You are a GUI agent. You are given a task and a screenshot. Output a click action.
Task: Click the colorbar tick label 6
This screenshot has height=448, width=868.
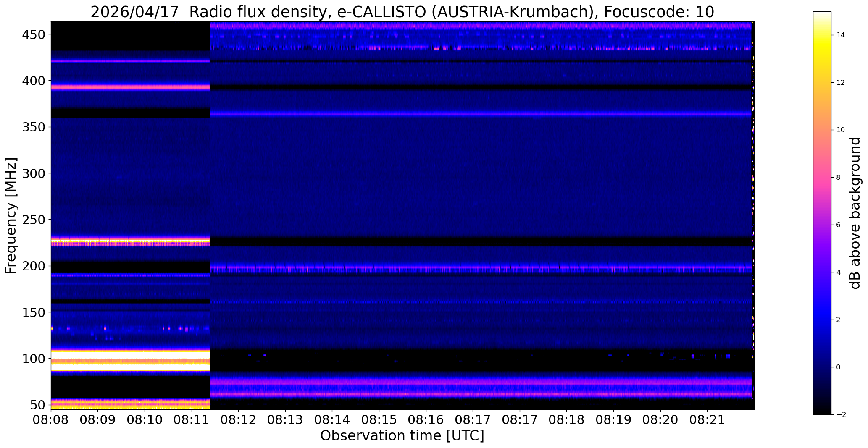point(839,225)
